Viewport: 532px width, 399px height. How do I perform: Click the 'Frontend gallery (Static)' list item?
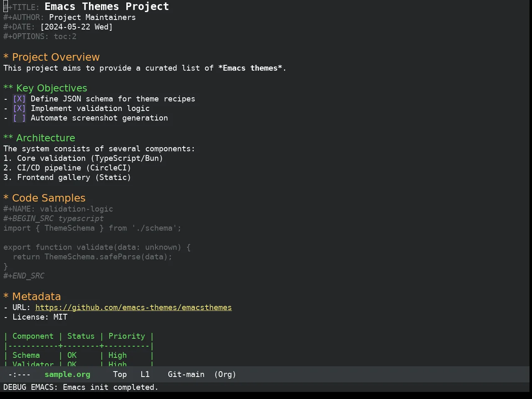point(67,177)
